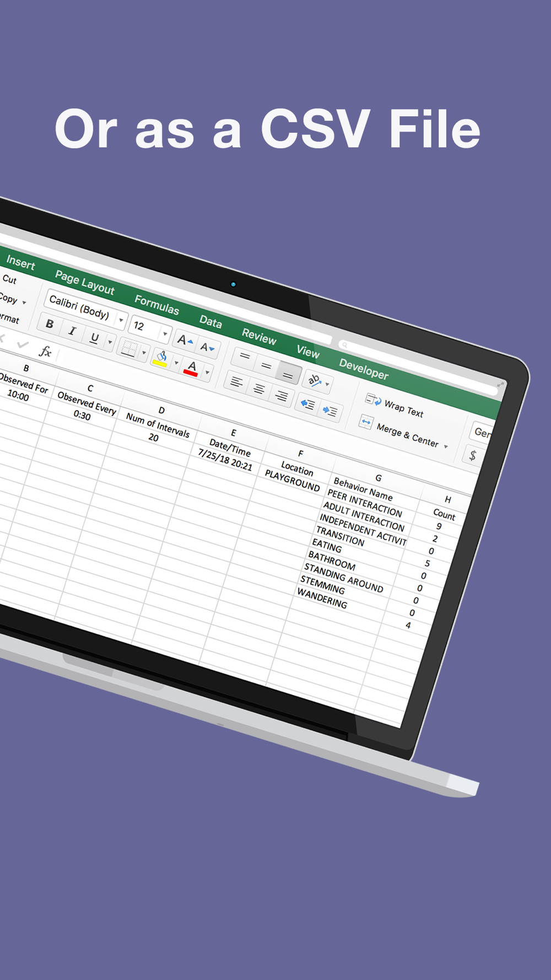Click the cell borders icon
This screenshot has height=980, width=551.
pos(128,348)
